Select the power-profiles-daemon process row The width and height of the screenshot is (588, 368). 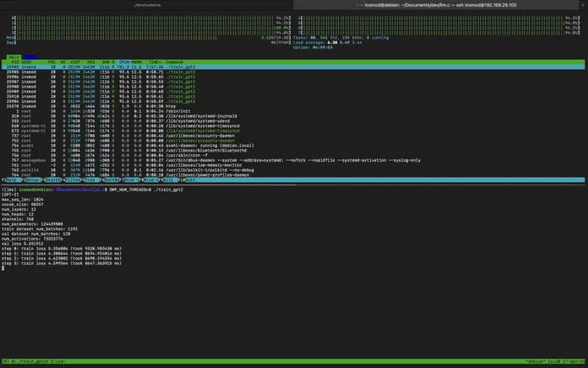tap(293, 175)
